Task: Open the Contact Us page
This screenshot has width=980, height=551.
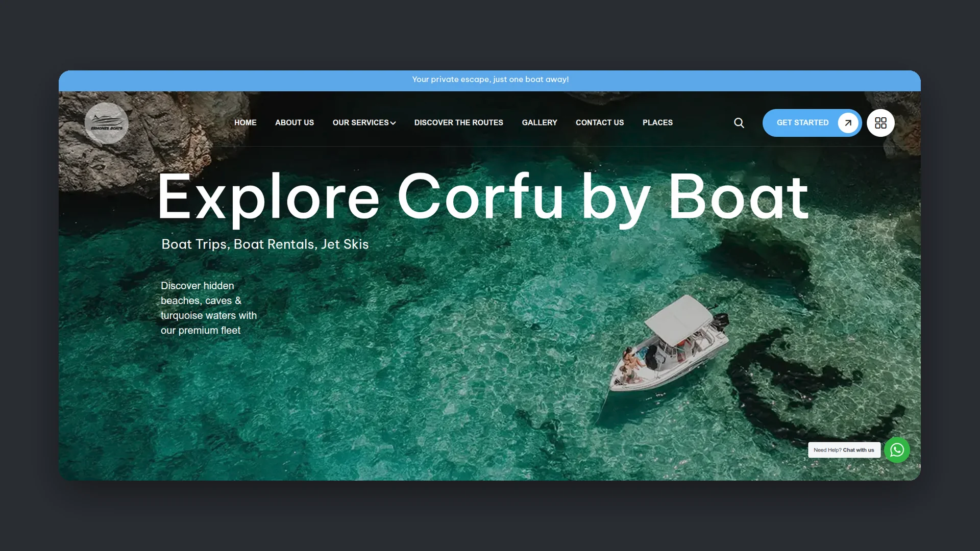Action: (600, 122)
